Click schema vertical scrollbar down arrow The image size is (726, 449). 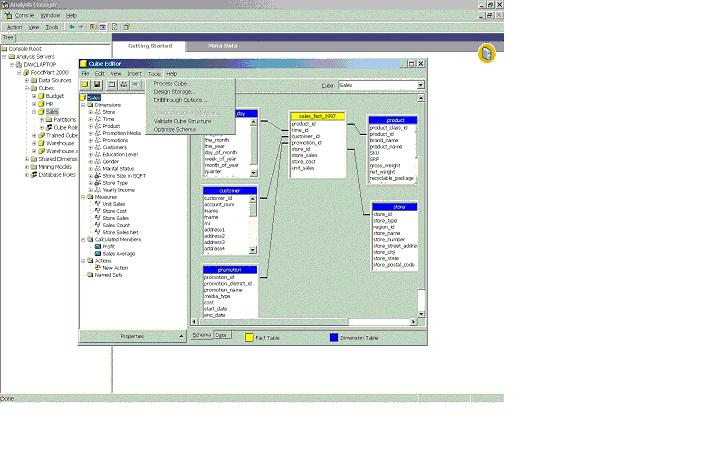[x=421, y=314]
